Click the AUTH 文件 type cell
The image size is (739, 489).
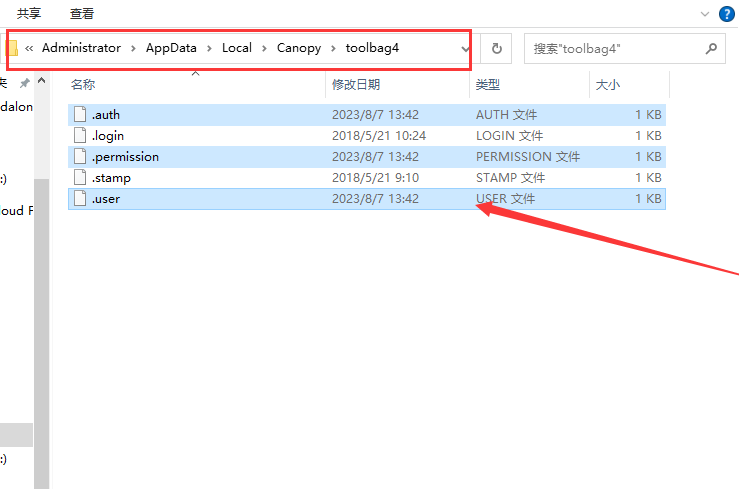pyautogui.click(x=506, y=114)
